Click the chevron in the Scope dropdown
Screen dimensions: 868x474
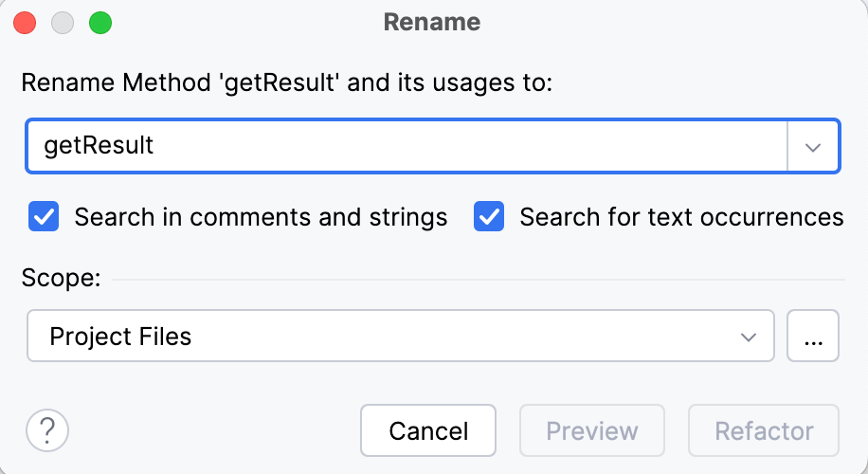(749, 337)
